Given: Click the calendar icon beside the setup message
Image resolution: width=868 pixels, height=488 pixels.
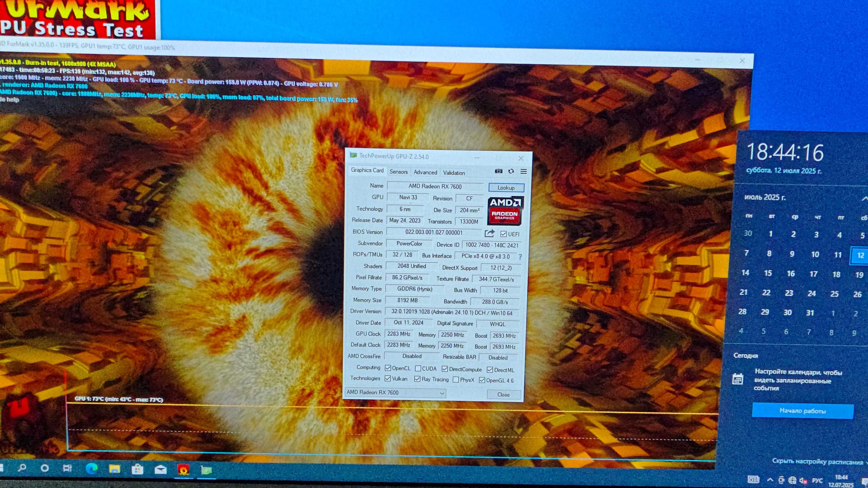Looking at the screenshot, I should [738, 379].
